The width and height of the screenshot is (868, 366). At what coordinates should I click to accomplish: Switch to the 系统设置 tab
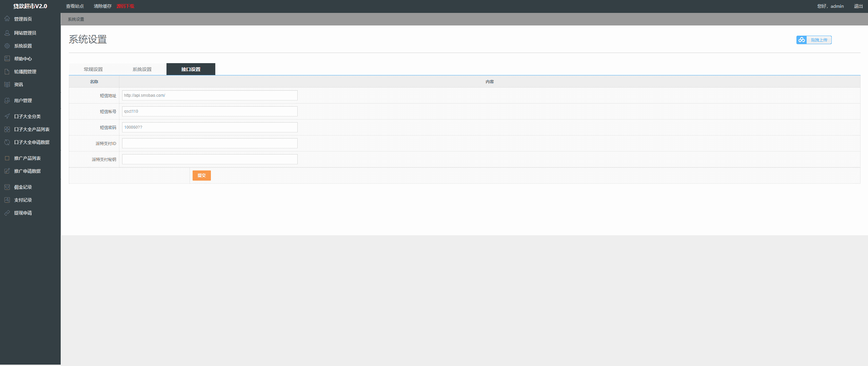(x=142, y=69)
